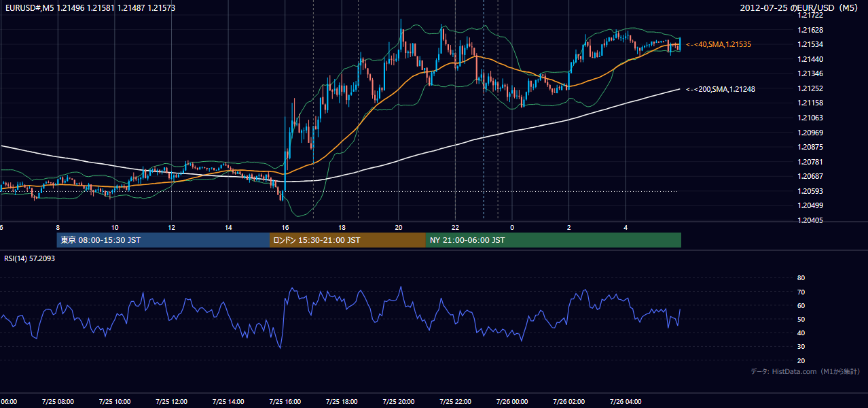The height and width of the screenshot is (408, 868).
Task: Click price axis value 1.20593
Action: coord(811,191)
